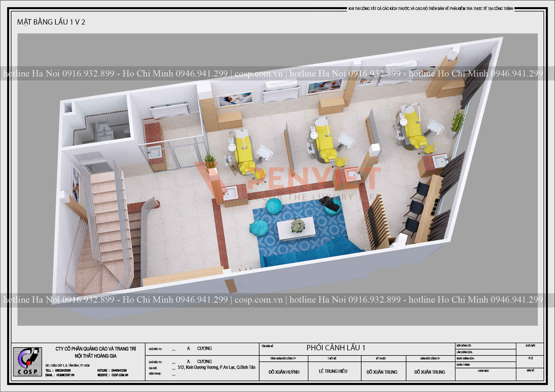Select the 'MẶT BẰNG LẦU 1 V 2' title
555x392 pixels.
click(51, 22)
